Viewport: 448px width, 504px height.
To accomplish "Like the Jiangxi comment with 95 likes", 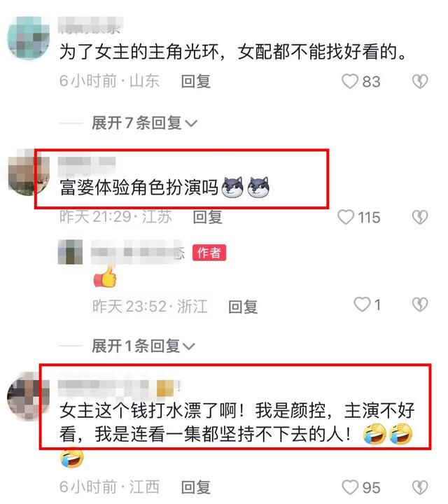I will pyautogui.click(x=350, y=487).
